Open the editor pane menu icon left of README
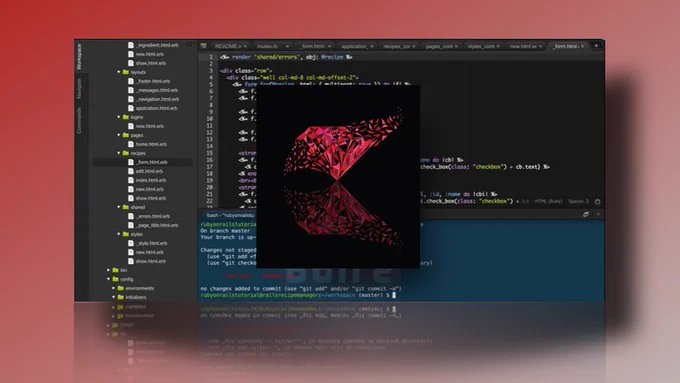The height and width of the screenshot is (383, 680). tap(203, 46)
